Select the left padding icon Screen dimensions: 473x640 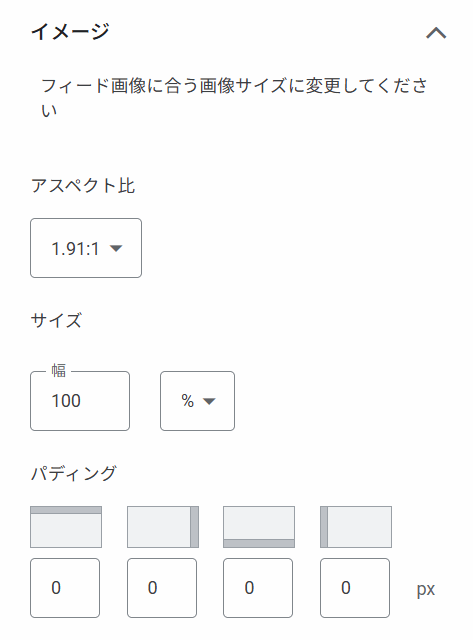[x=356, y=527]
